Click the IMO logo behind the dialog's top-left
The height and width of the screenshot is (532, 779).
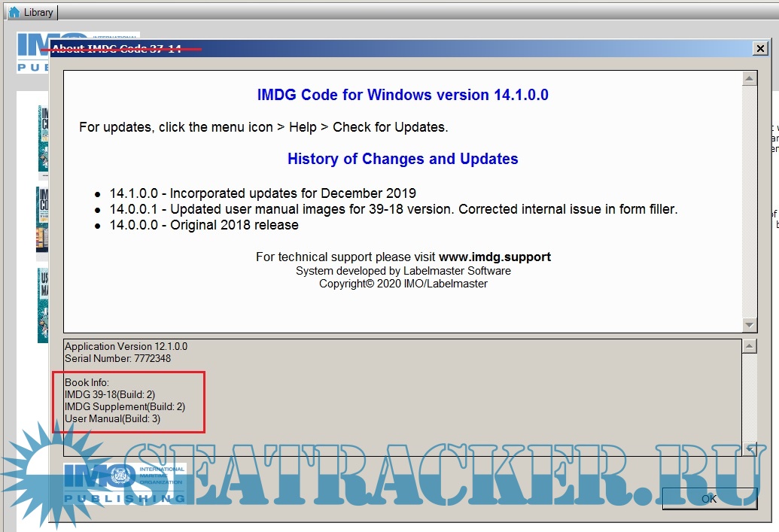point(32,53)
